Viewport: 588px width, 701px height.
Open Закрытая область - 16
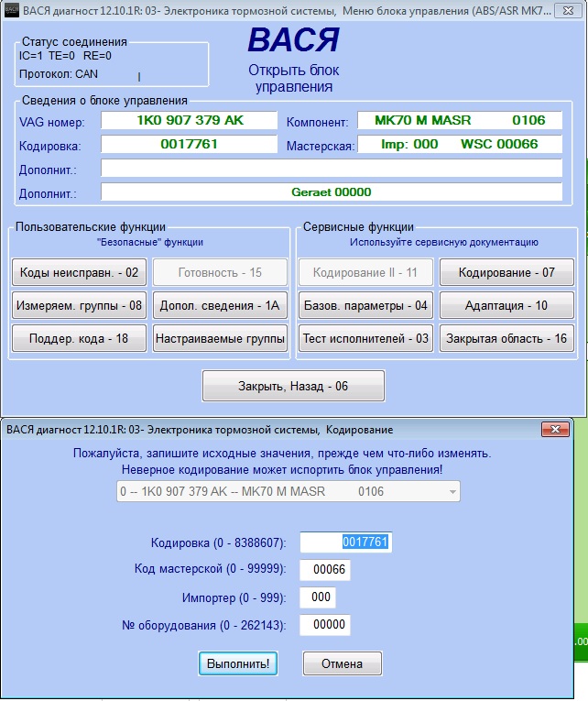point(506,338)
